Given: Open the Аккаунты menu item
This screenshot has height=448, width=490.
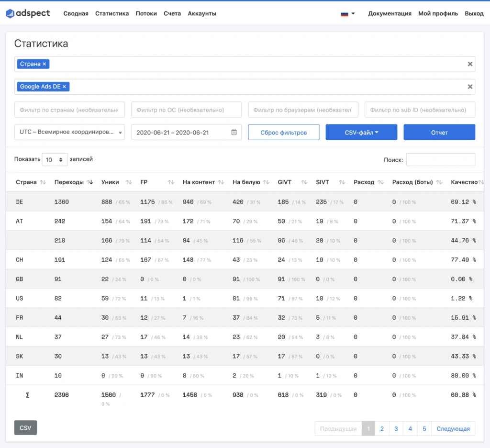Looking at the screenshot, I should [202, 13].
